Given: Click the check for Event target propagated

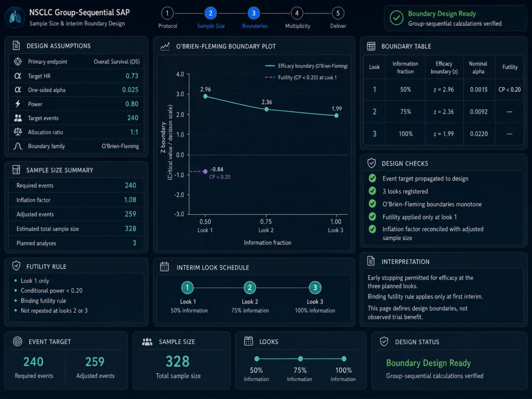Looking at the screenshot, I should coord(372,178).
